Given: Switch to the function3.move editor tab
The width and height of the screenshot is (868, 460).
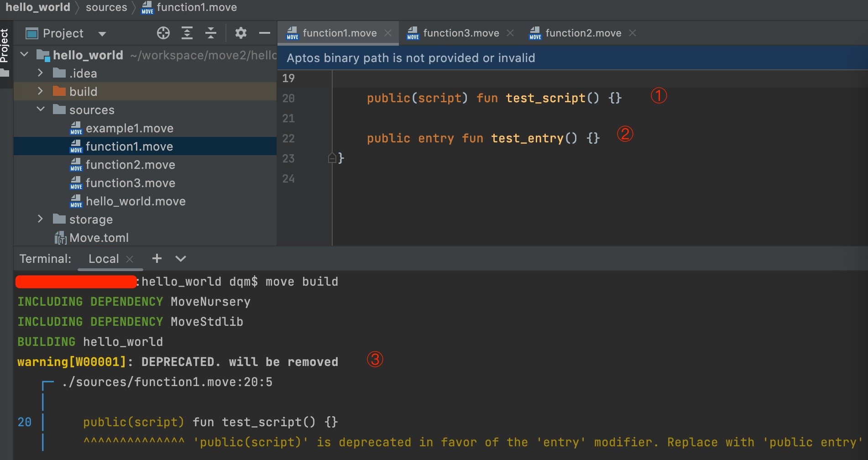Looking at the screenshot, I should click(461, 33).
